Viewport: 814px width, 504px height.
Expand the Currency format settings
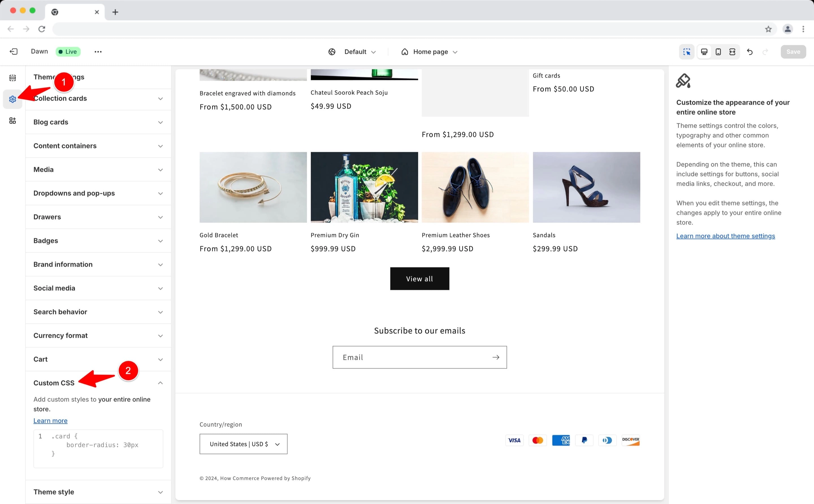pyautogui.click(x=98, y=335)
